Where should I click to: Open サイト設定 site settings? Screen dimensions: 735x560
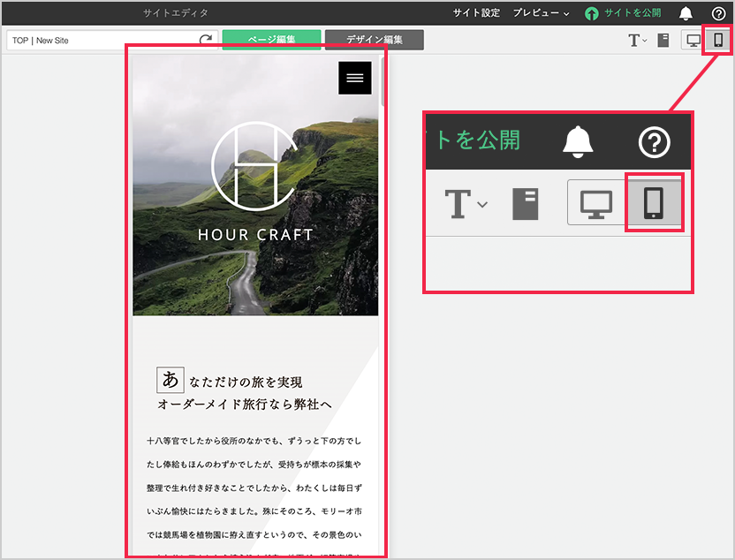click(476, 13)
